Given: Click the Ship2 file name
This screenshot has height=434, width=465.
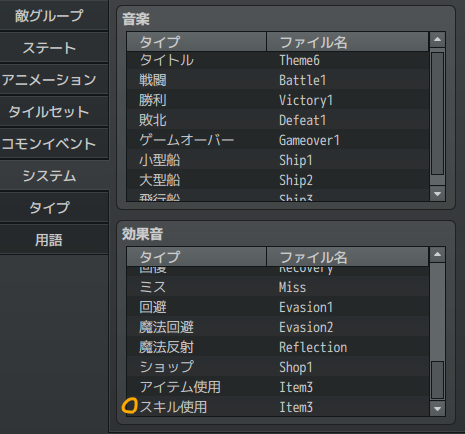Looking at the screenshot, I should tap(296, 180).
